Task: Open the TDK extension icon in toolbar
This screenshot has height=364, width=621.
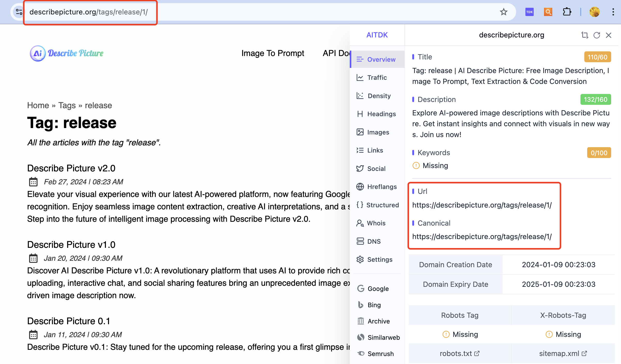Action: pos(530,12)
